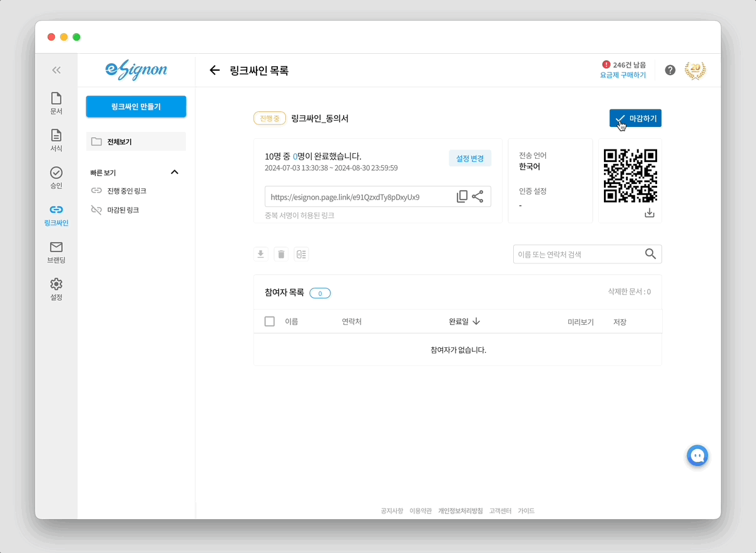Image resolution: width=756 pixels, height=553 pixels.
Task: Click the 참여자가 없습니다. message
Action: click(458, 350)
